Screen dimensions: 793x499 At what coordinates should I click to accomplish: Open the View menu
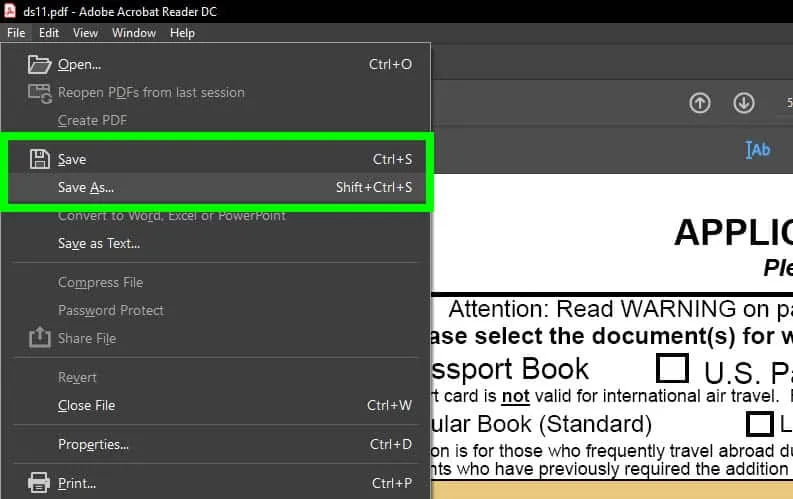[85, 33]
